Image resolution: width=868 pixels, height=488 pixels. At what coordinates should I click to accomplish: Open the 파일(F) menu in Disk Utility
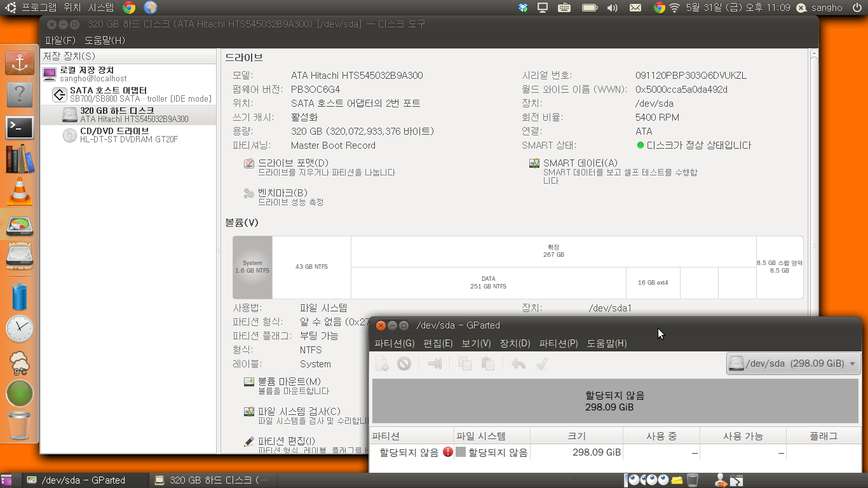(60, 40)
